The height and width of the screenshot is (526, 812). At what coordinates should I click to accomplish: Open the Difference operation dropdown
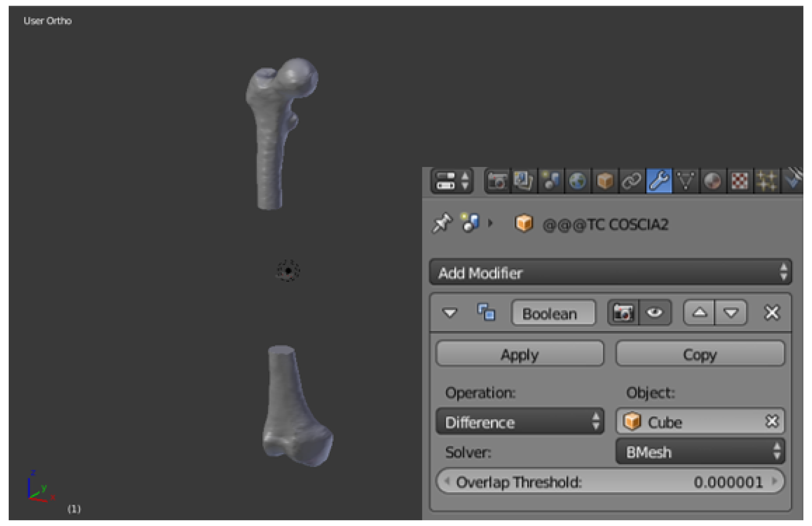520,422
